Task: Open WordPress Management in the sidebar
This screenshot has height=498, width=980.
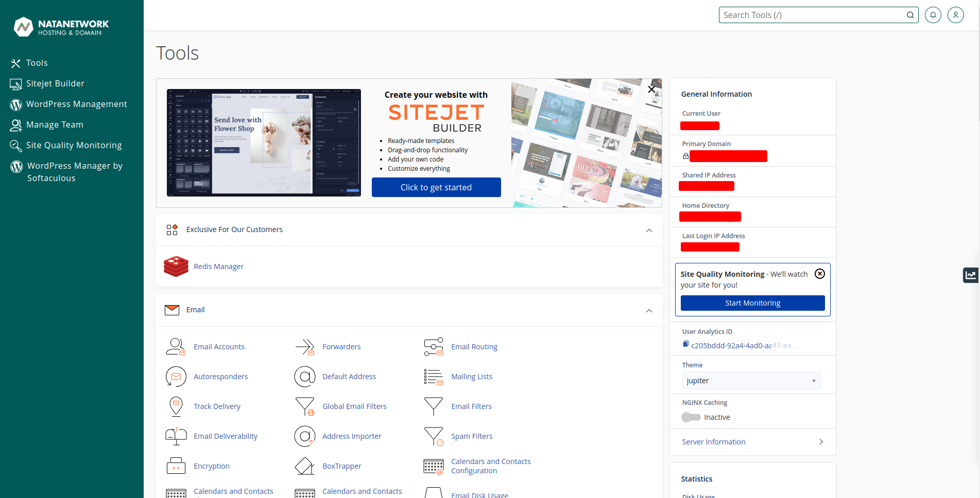Action: coord(76,104)
